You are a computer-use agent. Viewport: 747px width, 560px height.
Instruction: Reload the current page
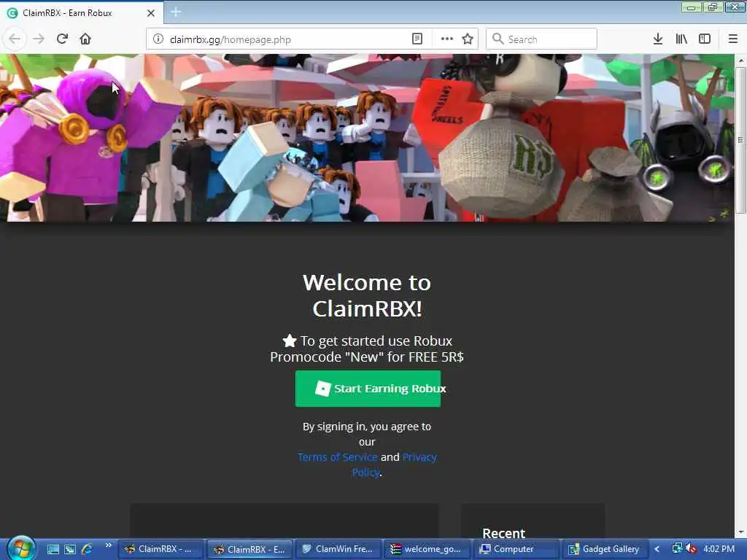62,39
